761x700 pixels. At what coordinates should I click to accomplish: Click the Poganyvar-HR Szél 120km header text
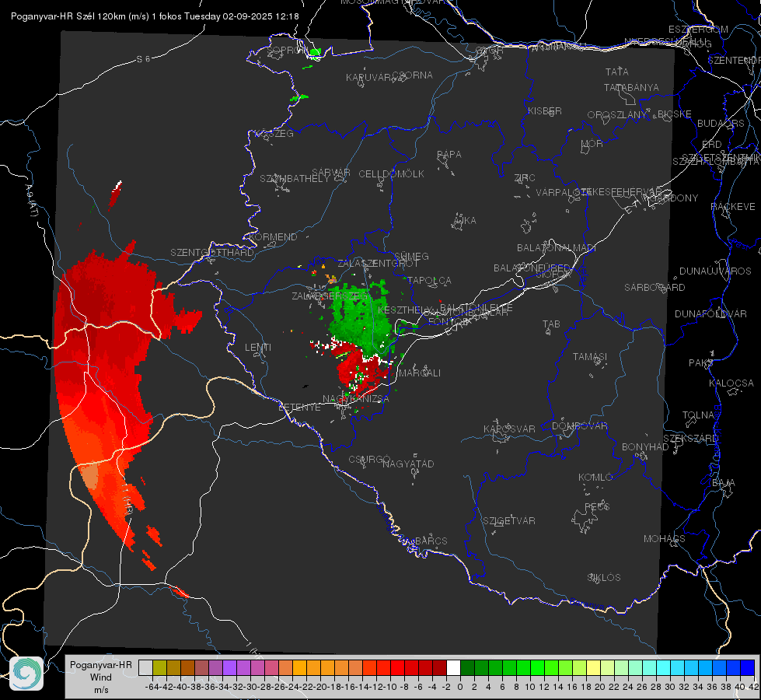tap(155, 16)
